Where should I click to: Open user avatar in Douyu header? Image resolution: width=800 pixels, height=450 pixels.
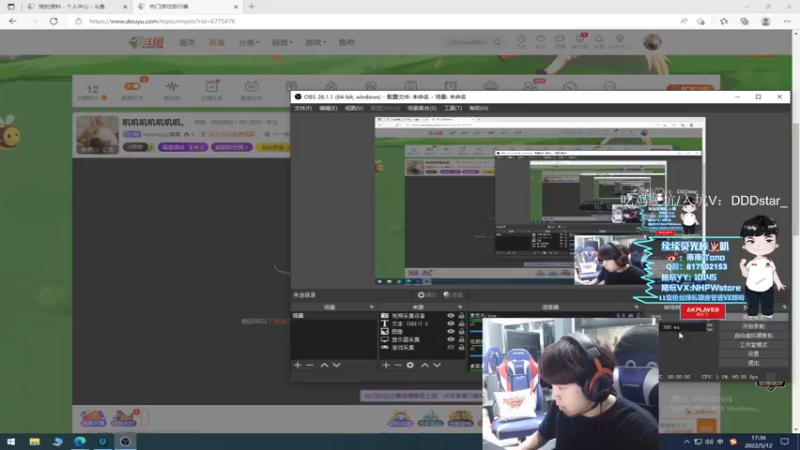[x=652, y=42]
